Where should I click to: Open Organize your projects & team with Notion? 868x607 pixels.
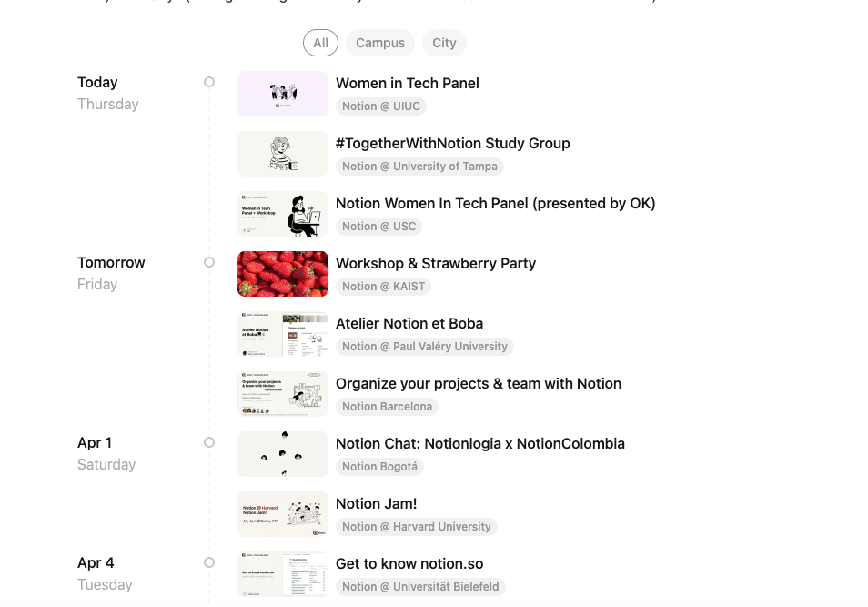479,384
